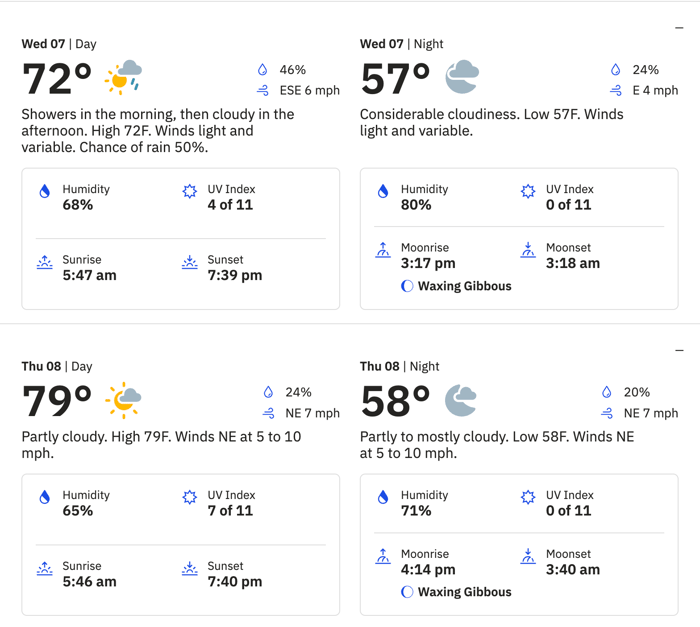Click the Thu 08 Waxing Gibbous label
Image resolution: width=700 pixels, height=627 pixels.
coord(464,592)
